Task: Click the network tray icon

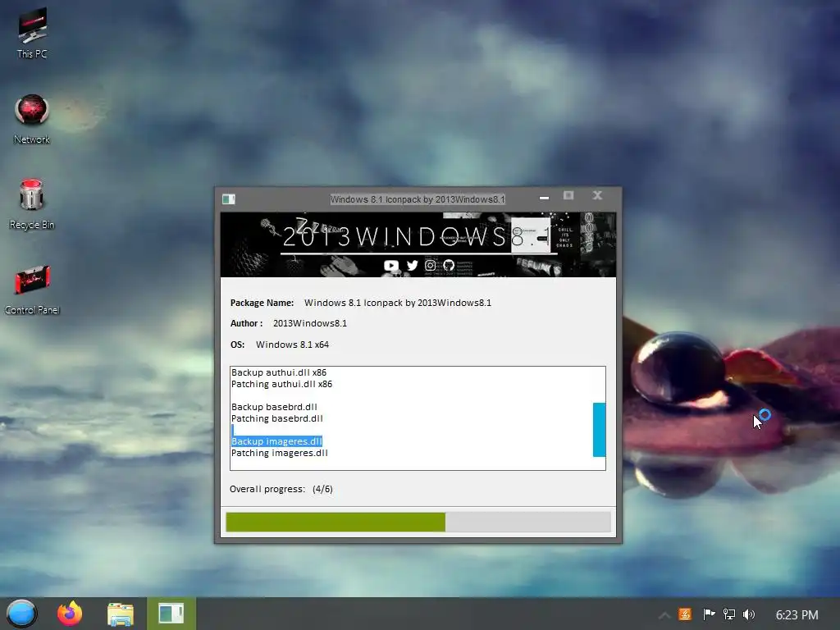Action: tap(729, 614)
